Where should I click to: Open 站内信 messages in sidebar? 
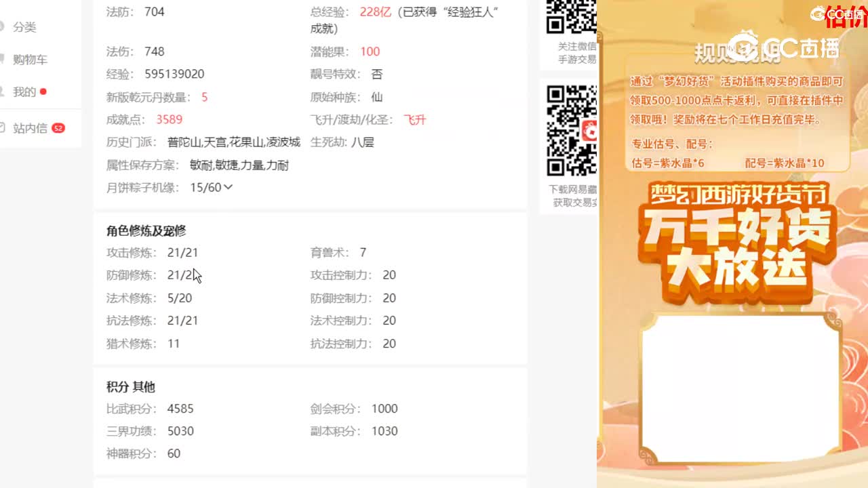(31, 128)
